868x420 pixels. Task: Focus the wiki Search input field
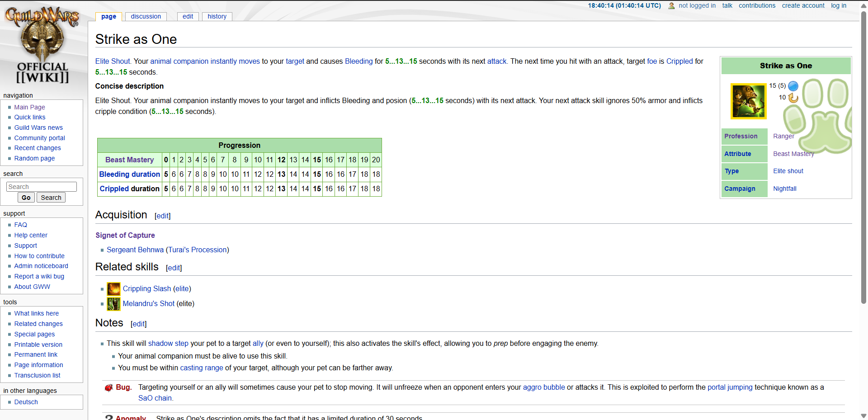[x=42, y=187]
